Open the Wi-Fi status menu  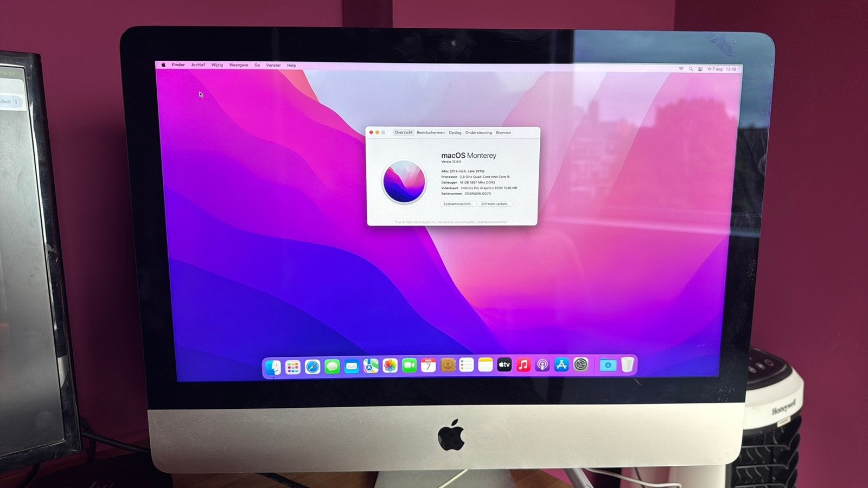pos(681,69)
